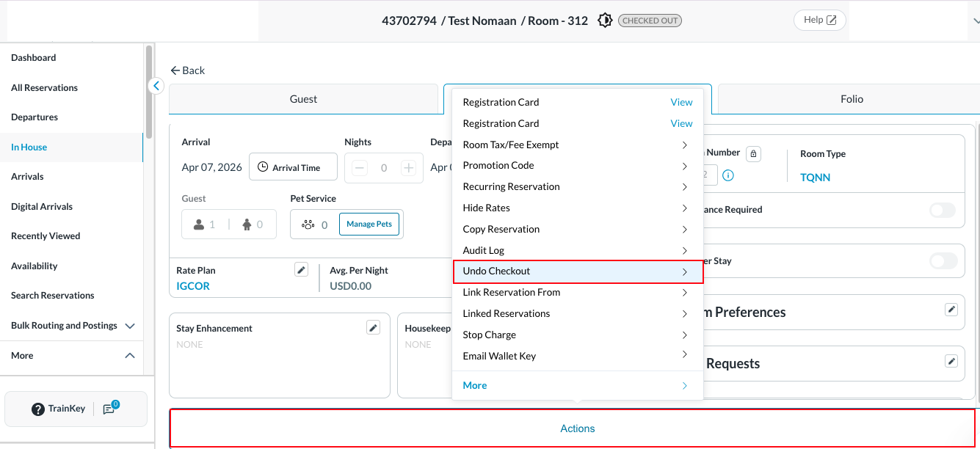980x449 pixels.
Task: Edit Stay Enhancement with pencil icon
Action: coord(373,327)
